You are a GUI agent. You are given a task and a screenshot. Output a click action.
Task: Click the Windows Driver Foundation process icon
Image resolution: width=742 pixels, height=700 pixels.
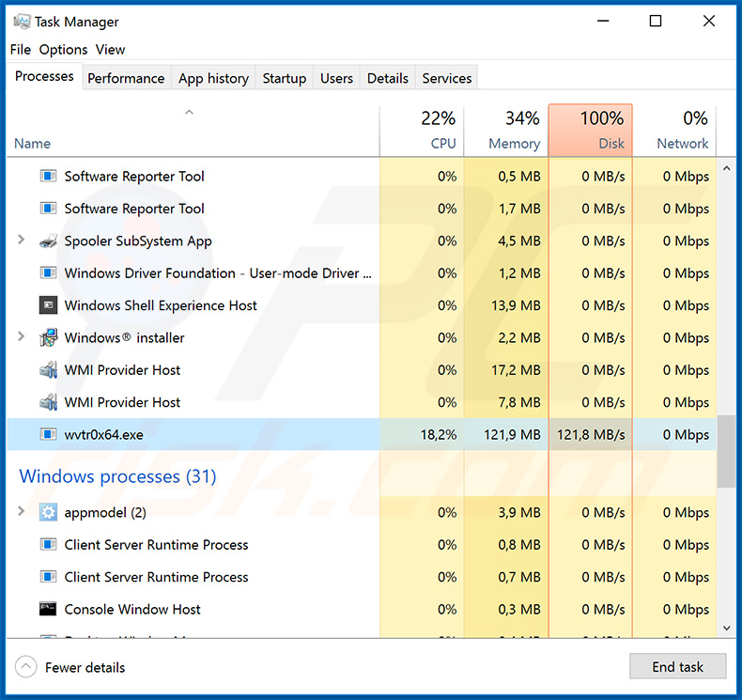[x=48, y=273]
